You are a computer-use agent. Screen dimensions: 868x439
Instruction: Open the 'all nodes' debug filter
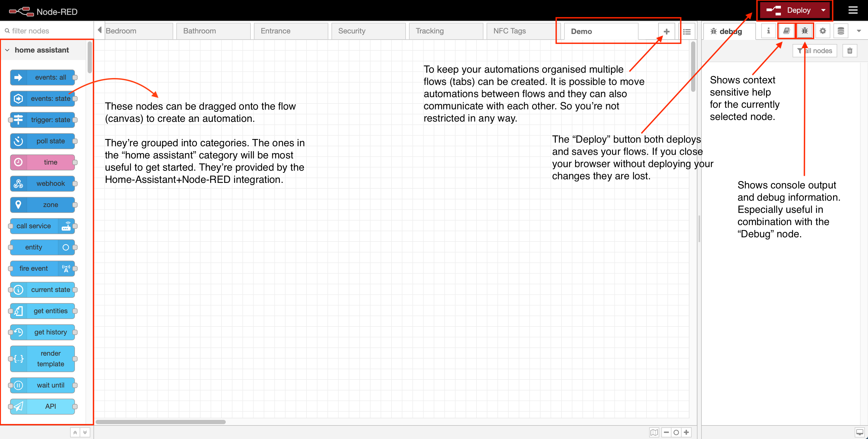pos(814,51)
